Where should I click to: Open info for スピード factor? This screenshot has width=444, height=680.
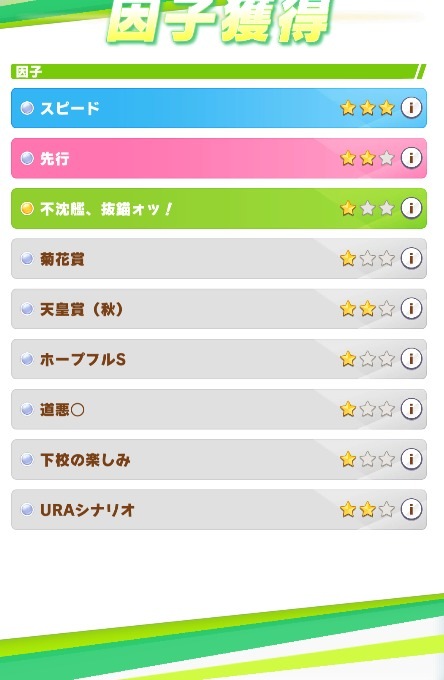pyautogui.click(x=411, y=108)
